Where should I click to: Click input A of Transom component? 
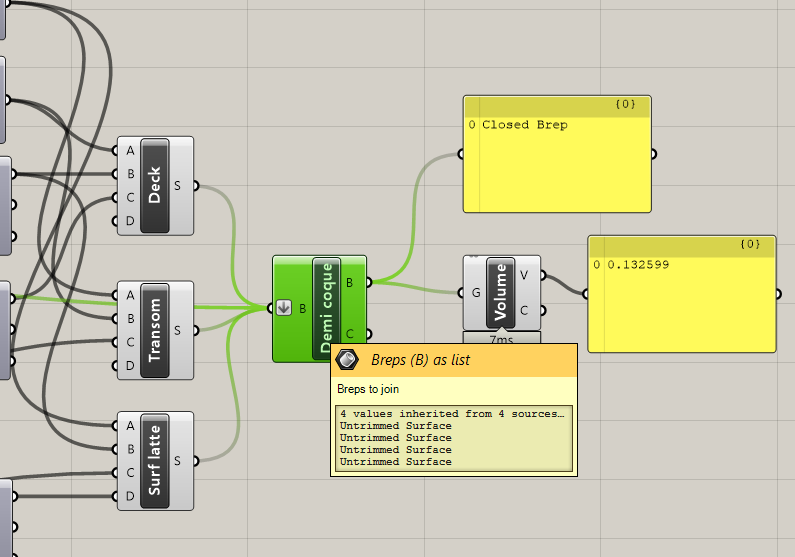click(130, 295)
